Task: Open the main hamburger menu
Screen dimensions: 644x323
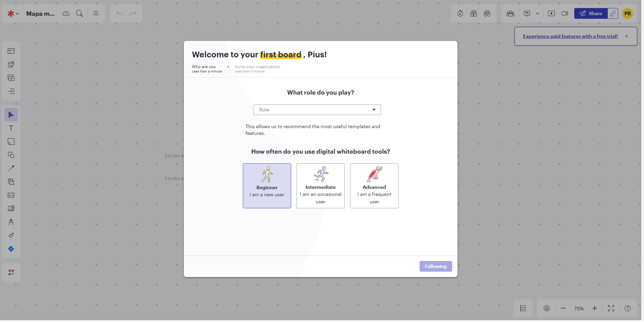Action: (96, 13)
